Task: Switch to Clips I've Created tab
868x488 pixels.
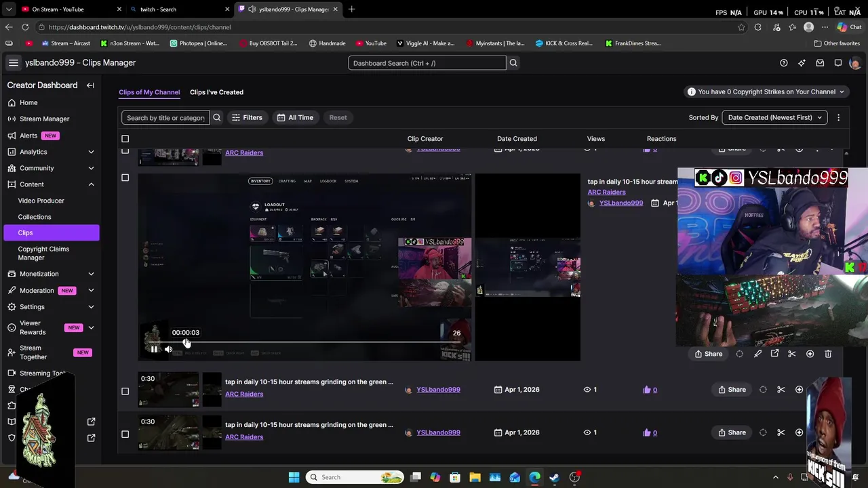Action: click(x=216, y=92)
